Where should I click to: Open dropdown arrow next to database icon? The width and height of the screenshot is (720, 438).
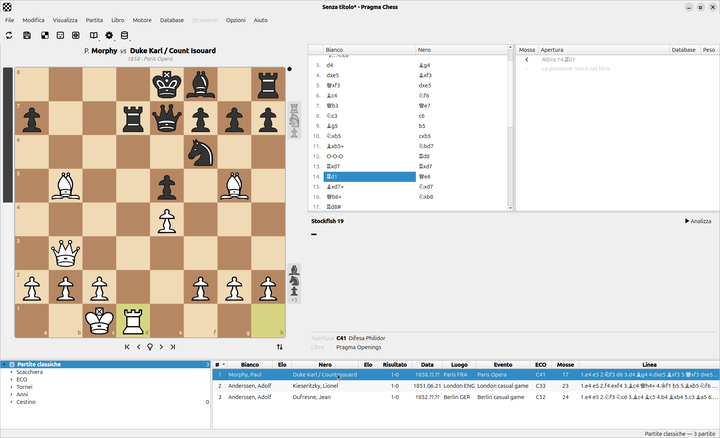(129, 39)
